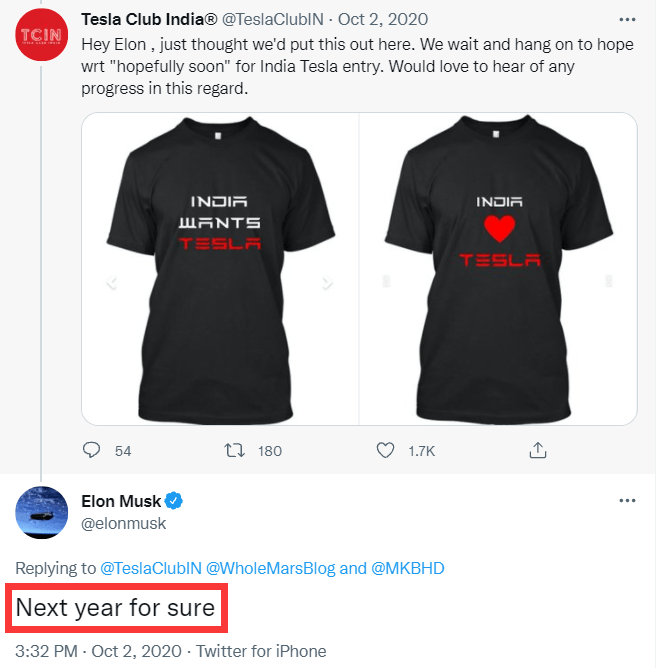Viewport: 658px width, 668px height.
Task: Show next image with right arrow
Action: click(326, 284)
